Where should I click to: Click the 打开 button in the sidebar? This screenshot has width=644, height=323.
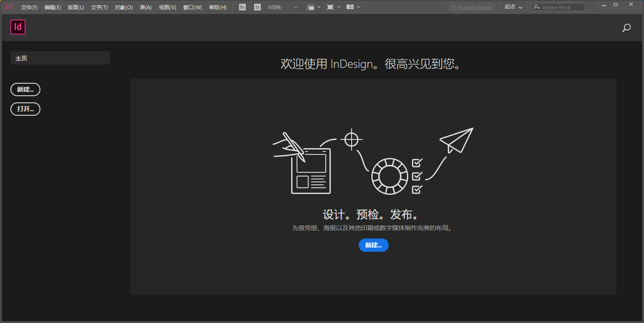[x=25, y=109]
